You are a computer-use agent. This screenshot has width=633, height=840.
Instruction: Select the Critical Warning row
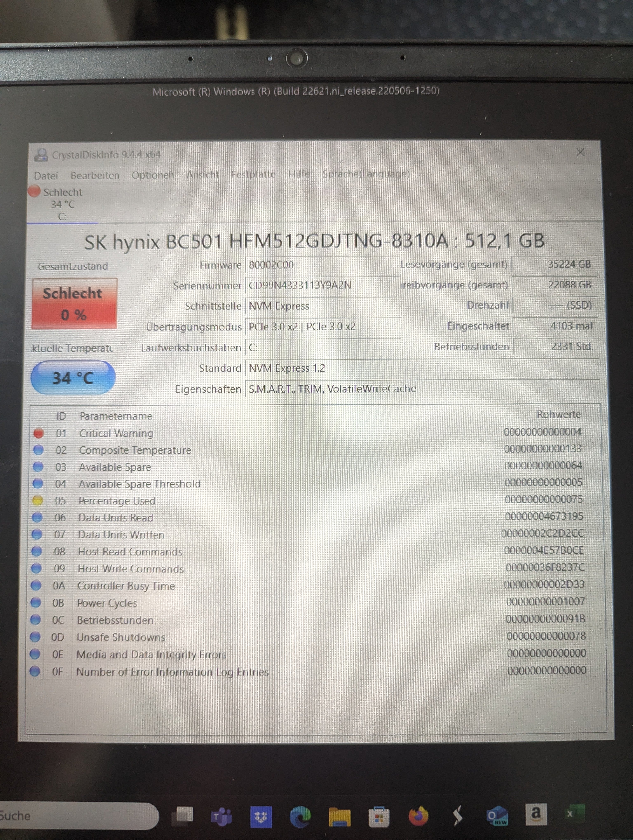click(x=116, y=433)
